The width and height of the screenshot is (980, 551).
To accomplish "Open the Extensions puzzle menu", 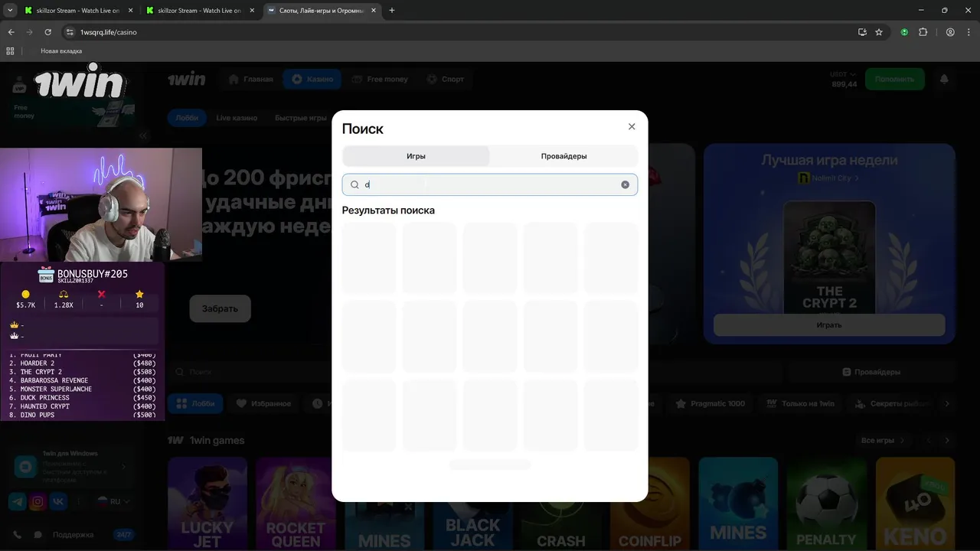I will pyautogui.click(x=923, y=32).
